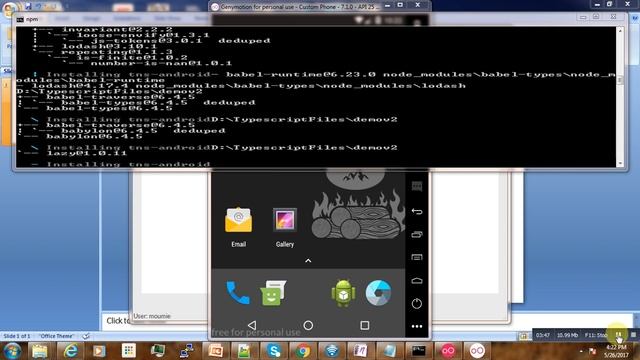This screenshot has width=640, height=360.
Task: Tap the Android back triangle navigation button
Action: click(x=252, y=325)
